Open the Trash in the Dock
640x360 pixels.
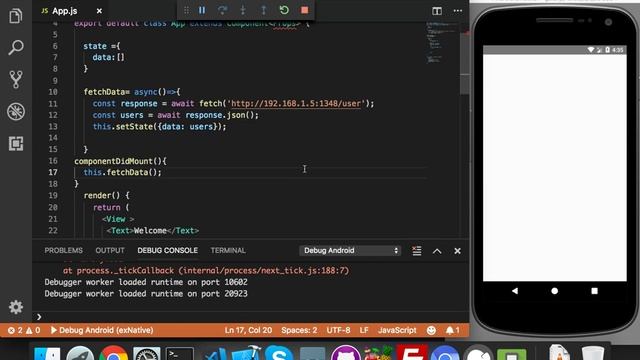(x=593, y=353)
